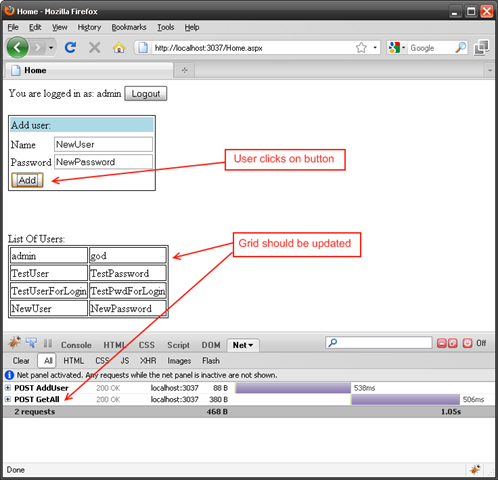The image size is (498, 480).
Task: Select the All filter in Net panel
Action: coord(47,361)
